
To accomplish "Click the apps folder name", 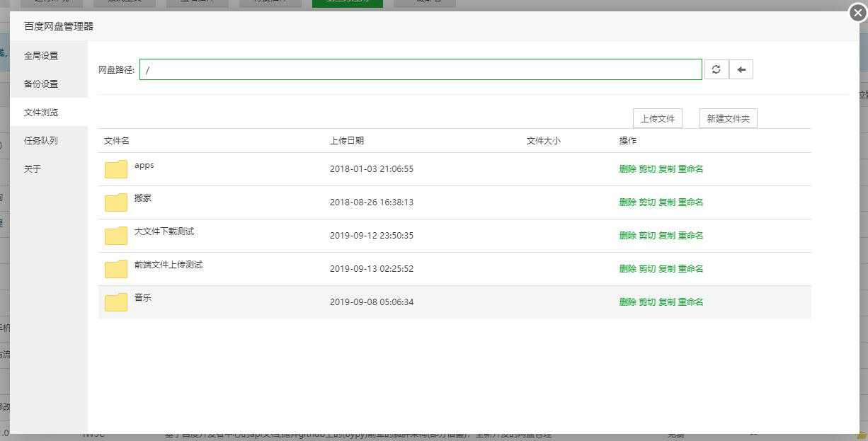I will pos(144,165).
